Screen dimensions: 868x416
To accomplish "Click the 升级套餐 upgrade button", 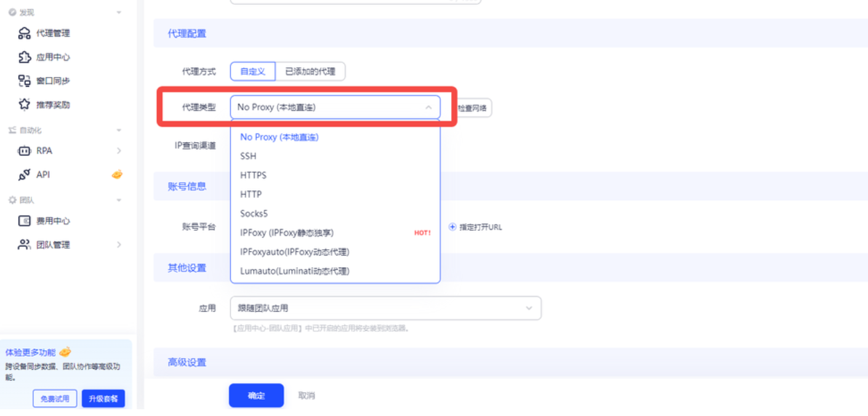I will [x=103, y=399].
